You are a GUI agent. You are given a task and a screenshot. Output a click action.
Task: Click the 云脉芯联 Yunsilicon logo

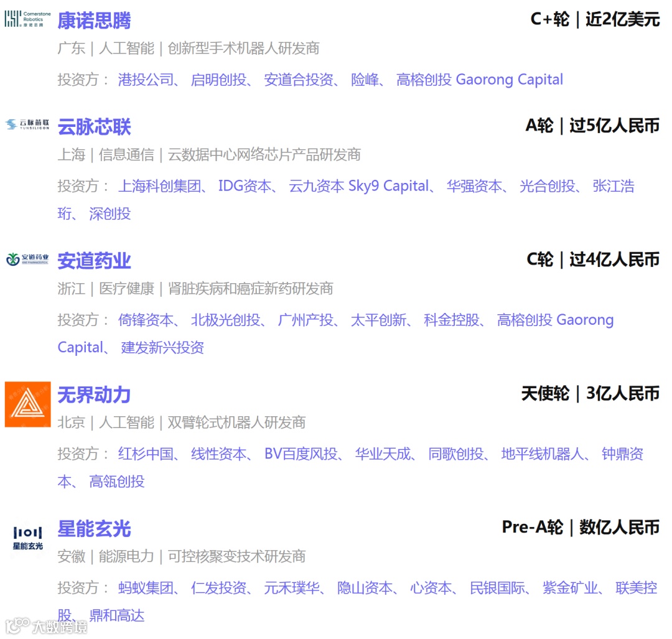point(27,124)
